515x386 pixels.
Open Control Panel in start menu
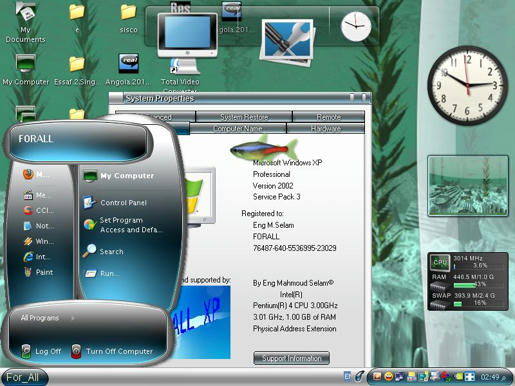[115, 202]
